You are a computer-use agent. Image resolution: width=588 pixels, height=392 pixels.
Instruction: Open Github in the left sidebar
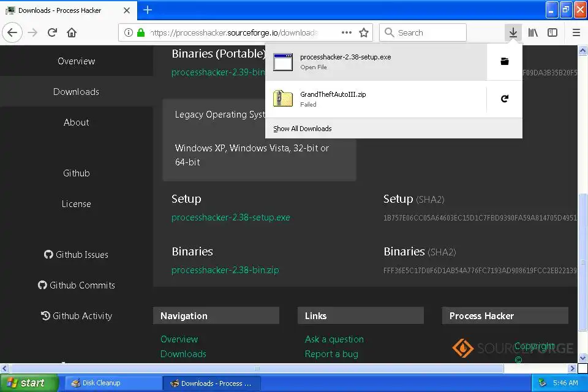[76, 173]
